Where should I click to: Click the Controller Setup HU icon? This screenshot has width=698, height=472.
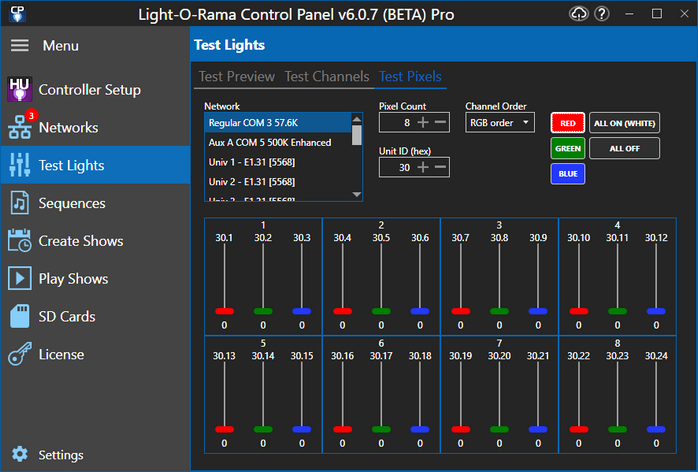(x=20, y=89)
